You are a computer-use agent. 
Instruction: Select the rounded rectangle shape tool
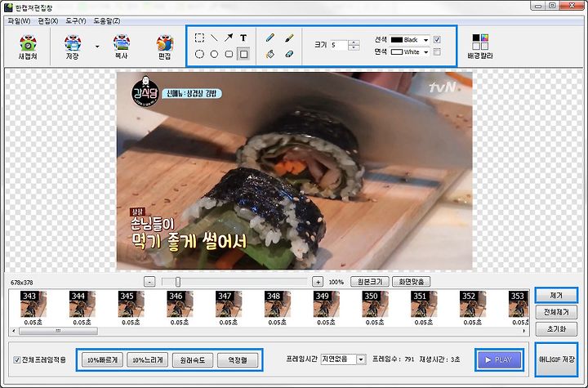click(229, 54)
